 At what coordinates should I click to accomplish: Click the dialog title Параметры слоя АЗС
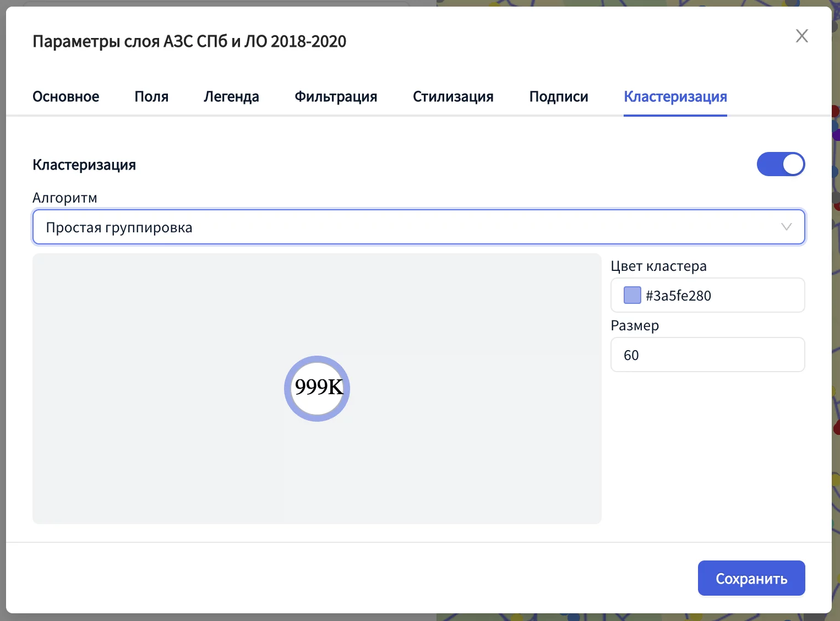click(189, 42)
